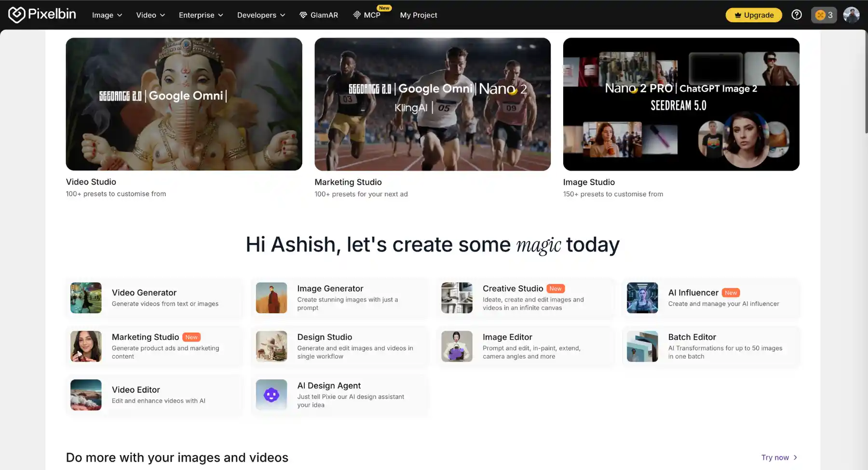Open the Image Studio title link
This screenshot has width=868, height=470.
(589, 182)
